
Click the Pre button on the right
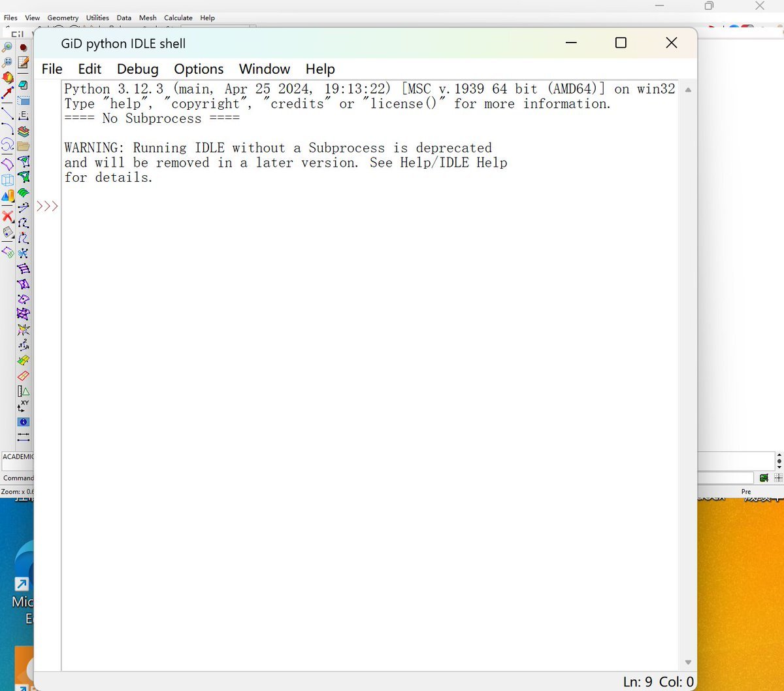click(745, 491)
